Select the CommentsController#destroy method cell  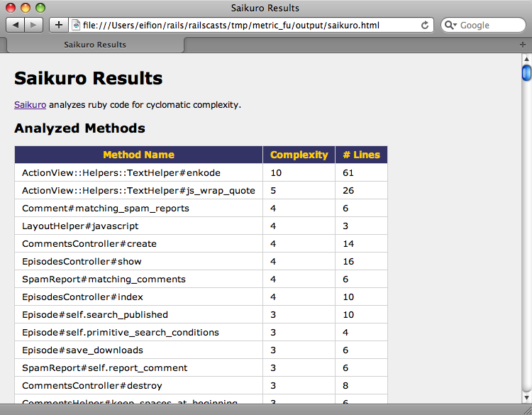139,385
